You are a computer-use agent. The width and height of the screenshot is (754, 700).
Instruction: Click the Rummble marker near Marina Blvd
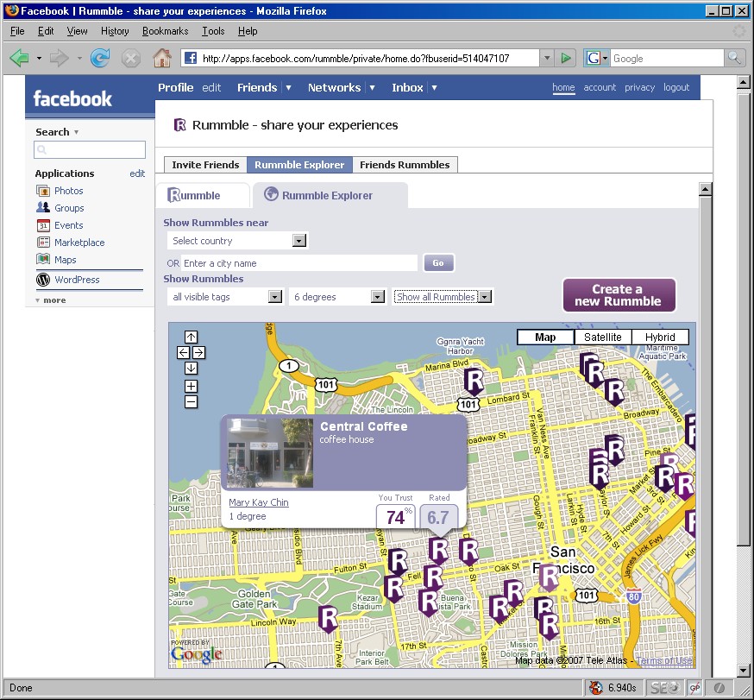point(474,380)
